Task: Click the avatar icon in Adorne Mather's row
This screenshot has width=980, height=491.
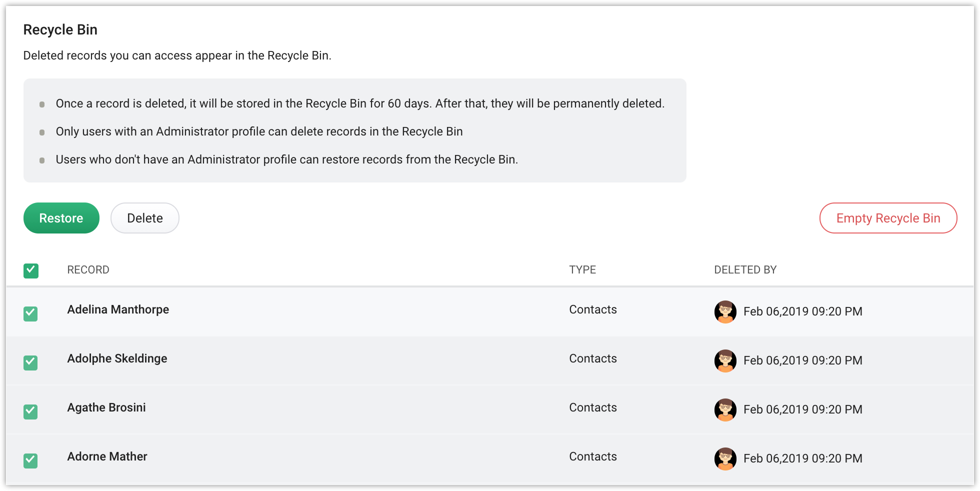Action: pyautogui.click(x=725, y=458)
